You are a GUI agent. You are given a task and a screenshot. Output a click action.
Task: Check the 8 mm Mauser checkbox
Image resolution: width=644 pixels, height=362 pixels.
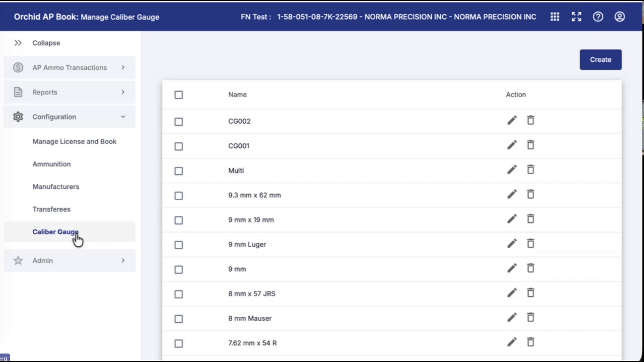pos(179,319)
